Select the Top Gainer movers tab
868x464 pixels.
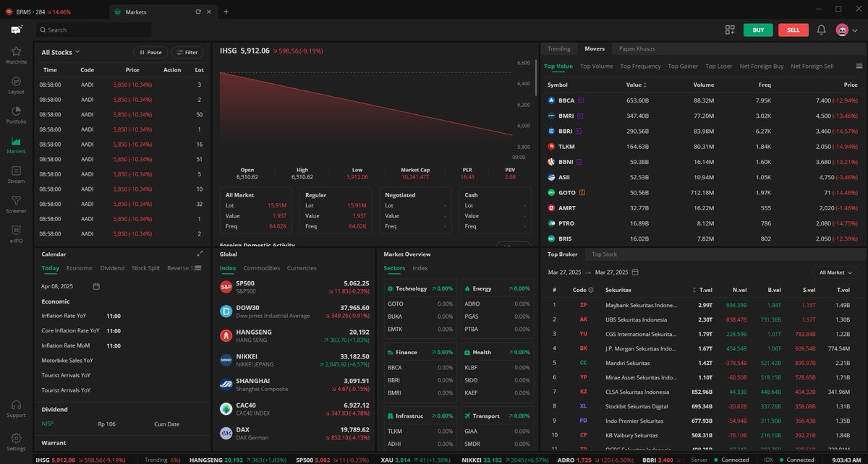(x=683, y=66)
